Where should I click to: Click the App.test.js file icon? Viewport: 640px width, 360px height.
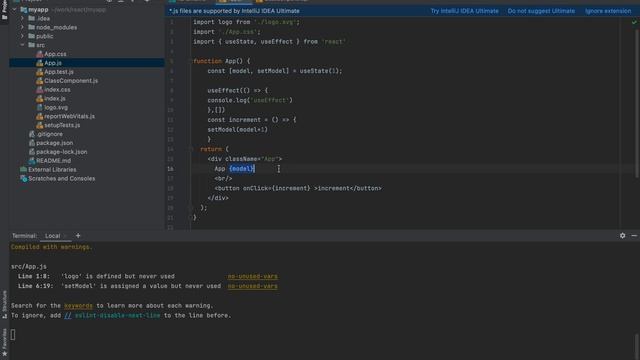point(40,72)
